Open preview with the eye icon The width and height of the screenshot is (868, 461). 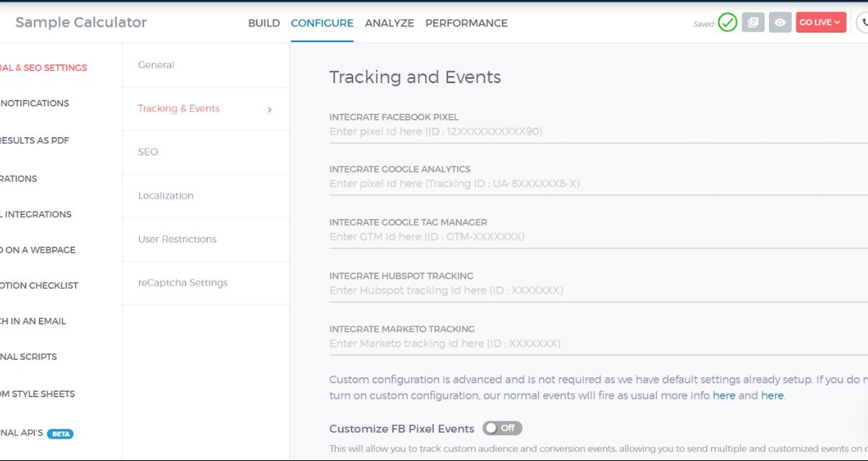click(780, 22)
